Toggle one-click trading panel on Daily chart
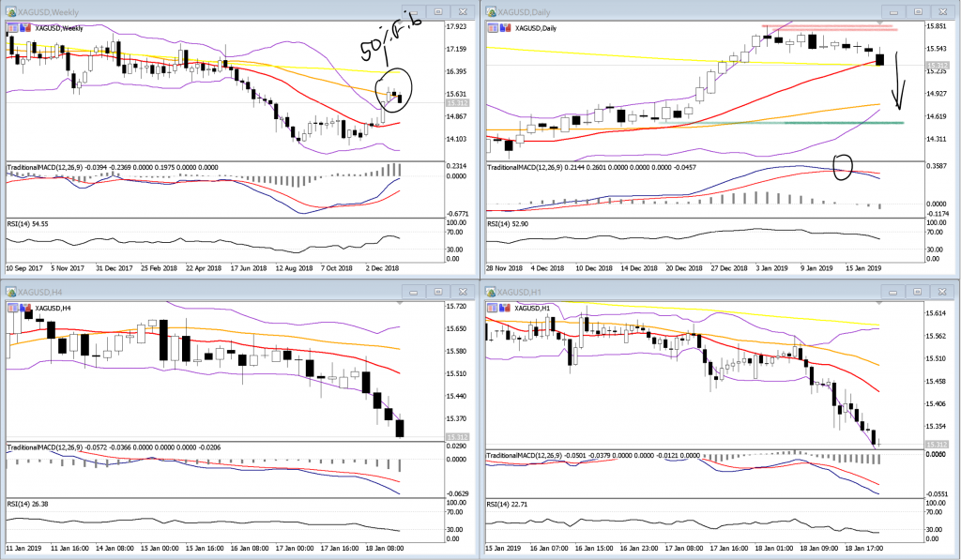 [x=491, y=28]
